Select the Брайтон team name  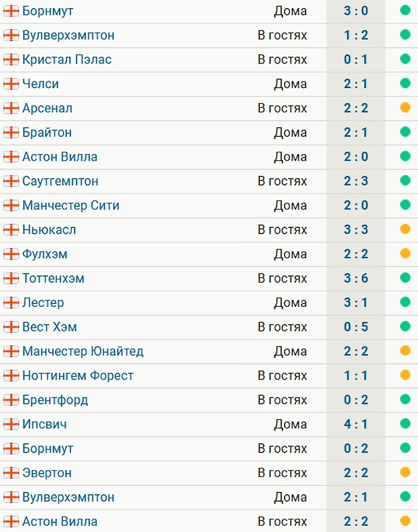[x=47, y=132]
